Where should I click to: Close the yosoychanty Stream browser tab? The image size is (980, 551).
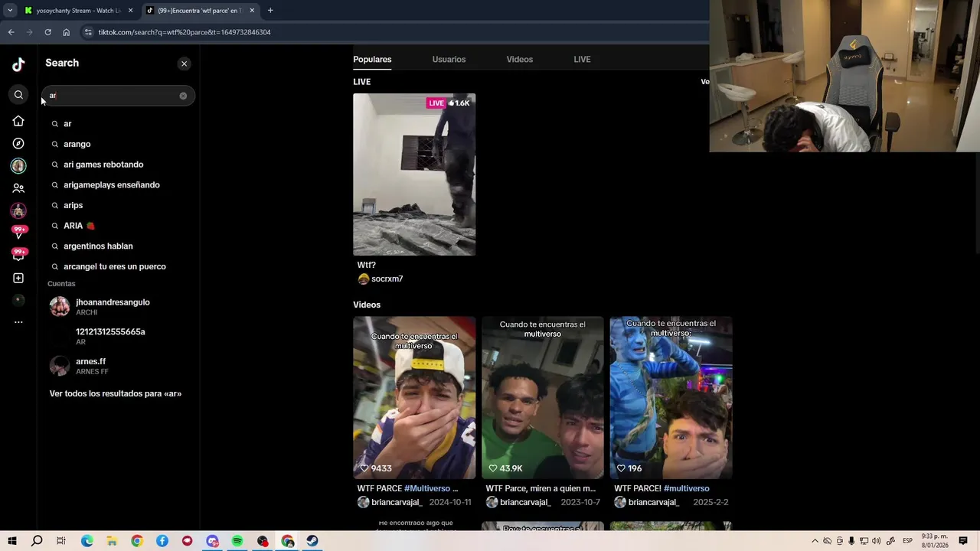tap(130, 11)
